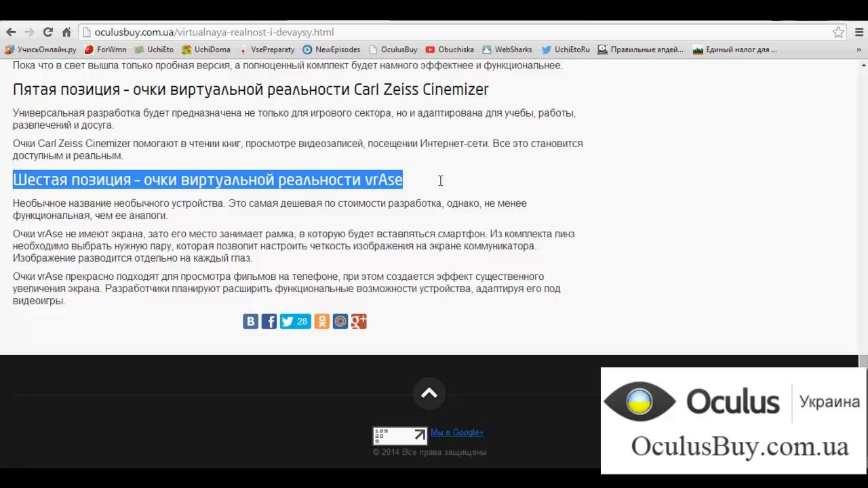Go back with the browser back arrow

point(11,32)
